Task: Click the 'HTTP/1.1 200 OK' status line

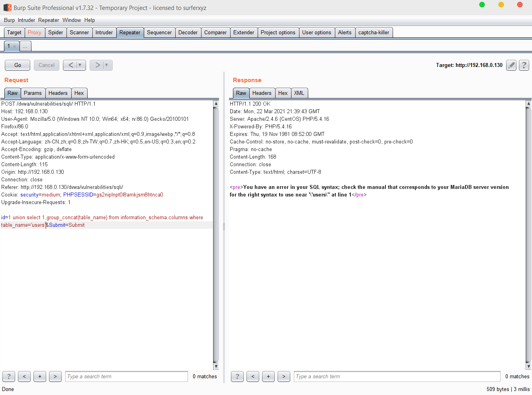Action: (250, 104)
